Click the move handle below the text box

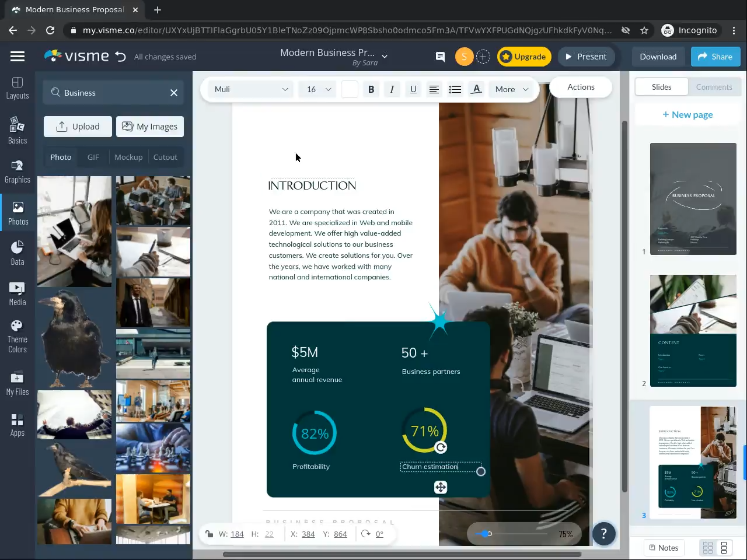tap(441, 487)
